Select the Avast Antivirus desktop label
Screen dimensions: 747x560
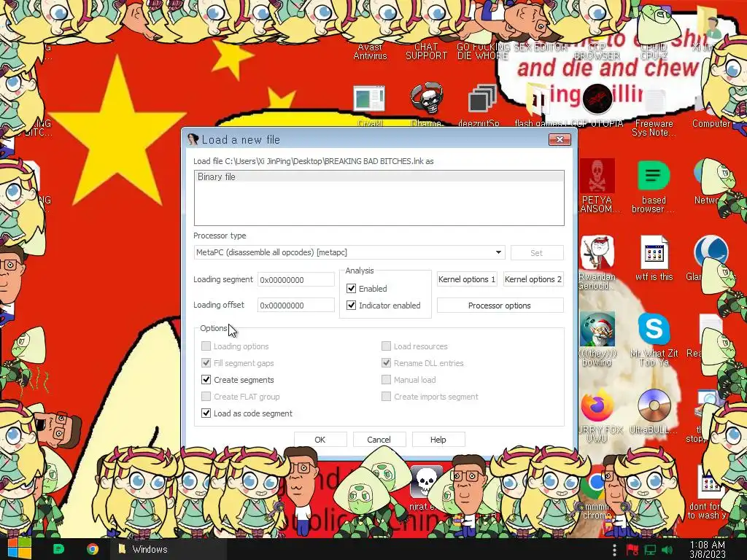(370, 52)
